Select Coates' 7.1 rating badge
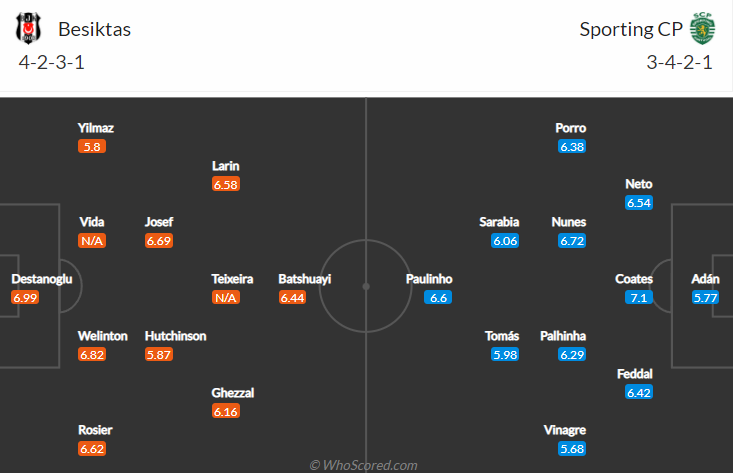The width and height of the screenshot is (733, 473). 639,298
